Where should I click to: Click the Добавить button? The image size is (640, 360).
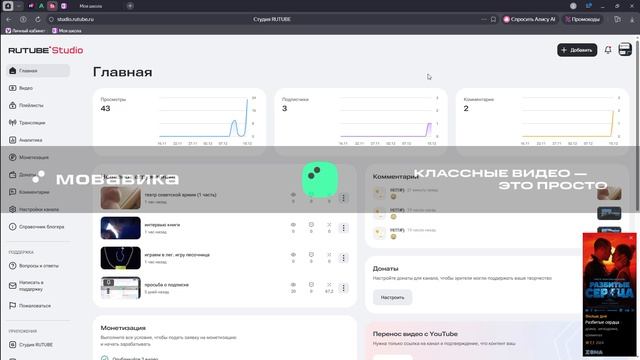577,50
